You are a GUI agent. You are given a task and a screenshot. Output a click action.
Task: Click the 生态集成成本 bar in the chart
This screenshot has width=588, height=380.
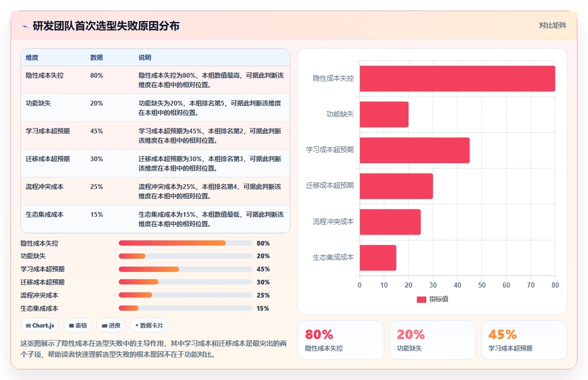point(378,258)
